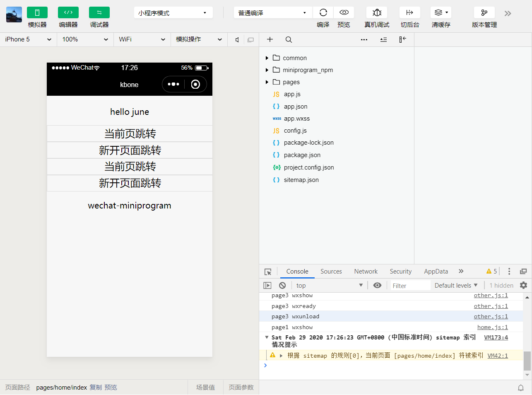This screenshot has width=532, height=395.
Task: Click the 5 warnings indicator
Action: click(x=492, y=271)
